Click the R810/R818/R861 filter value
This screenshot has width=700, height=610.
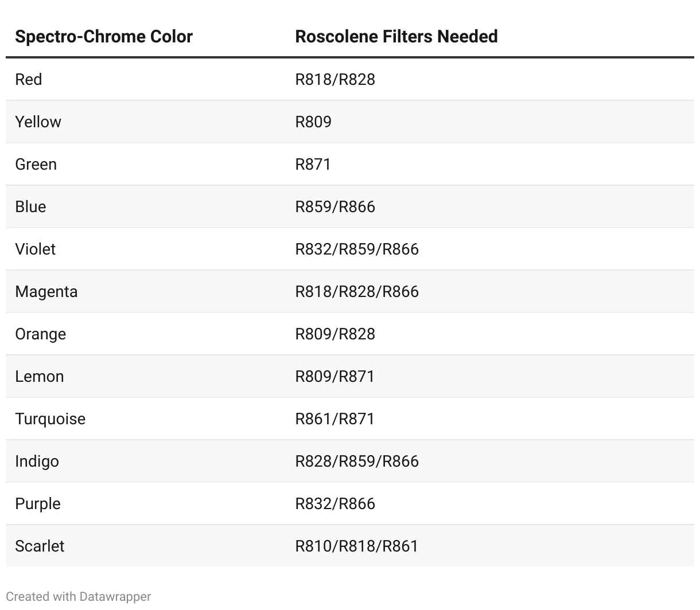(356, 546)
